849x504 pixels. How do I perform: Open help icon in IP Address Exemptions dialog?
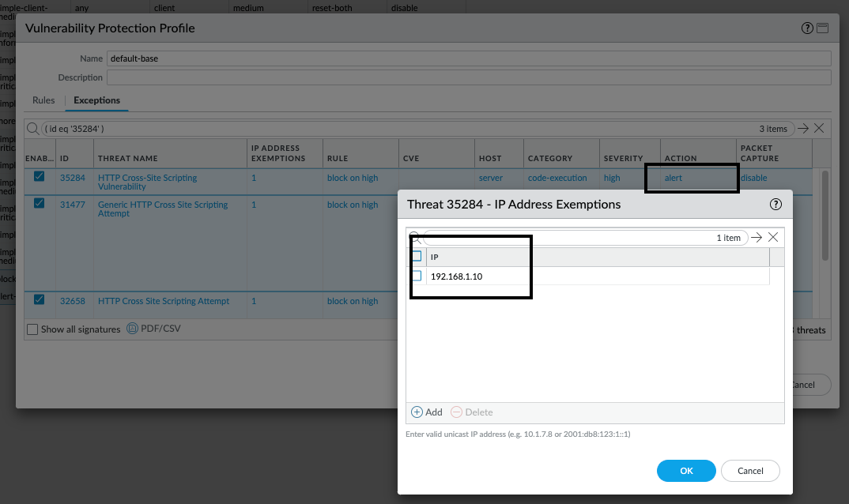pos(775,204)
